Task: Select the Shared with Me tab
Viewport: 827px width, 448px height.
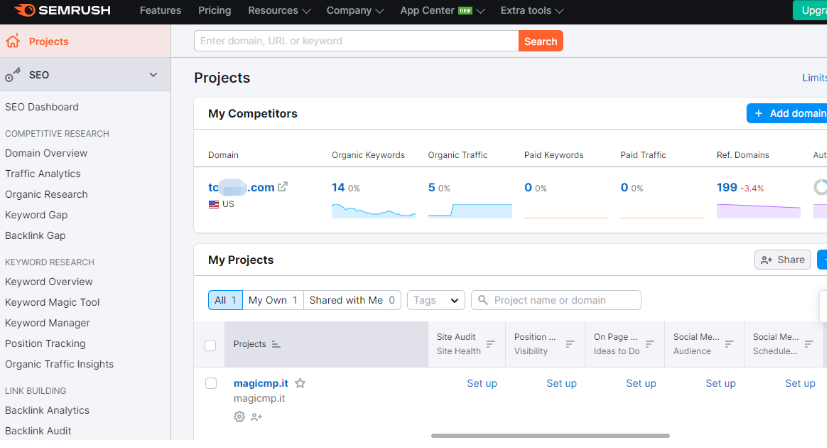Action: [352, 300]
